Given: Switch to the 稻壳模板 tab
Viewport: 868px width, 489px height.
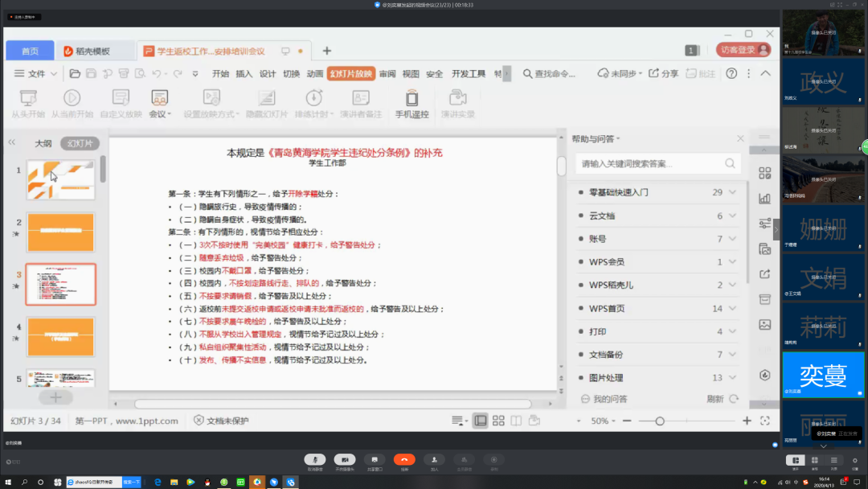Looking at the screenshot, I should (x=93, y=51).
